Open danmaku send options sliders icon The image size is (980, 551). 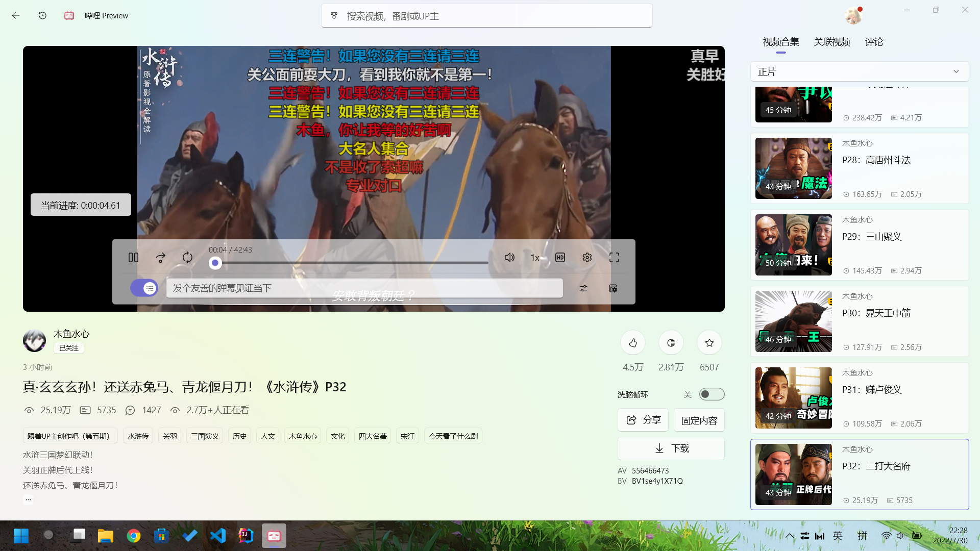(583, 288)
